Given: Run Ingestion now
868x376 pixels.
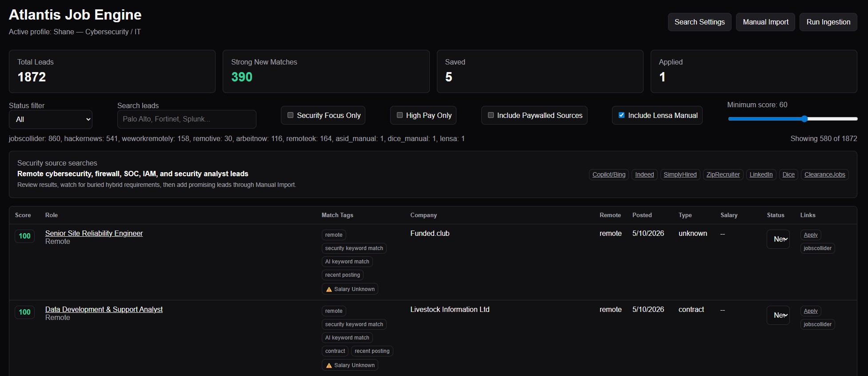Looking at the screenshot, I should tap(828, 22).
